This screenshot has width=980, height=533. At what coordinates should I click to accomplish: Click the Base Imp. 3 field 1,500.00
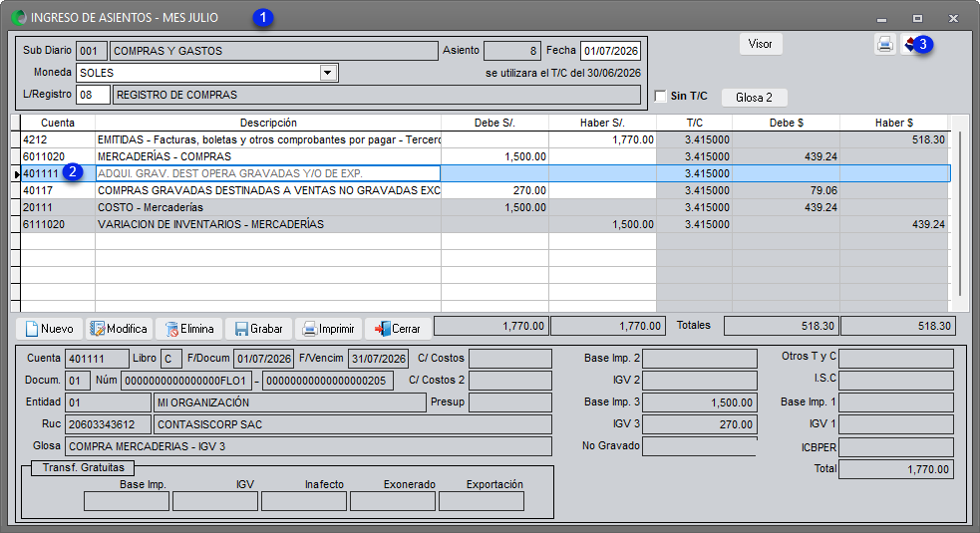tap(700, 402)
